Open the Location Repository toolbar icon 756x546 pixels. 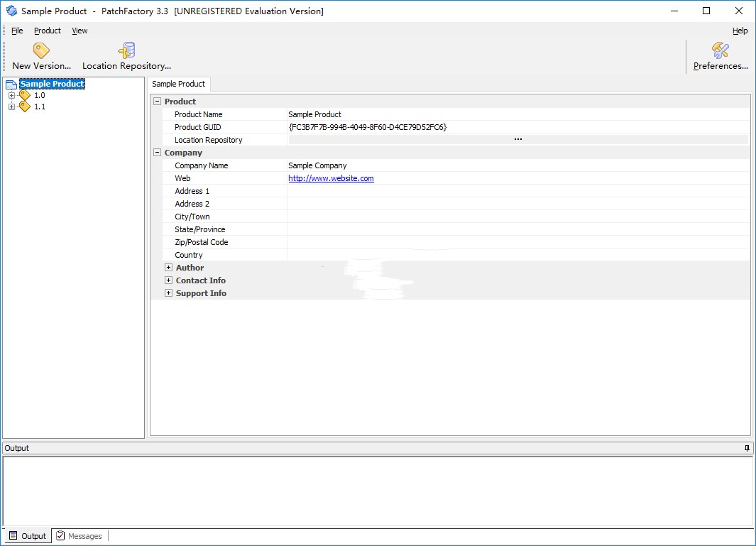(x=127, y=50)
